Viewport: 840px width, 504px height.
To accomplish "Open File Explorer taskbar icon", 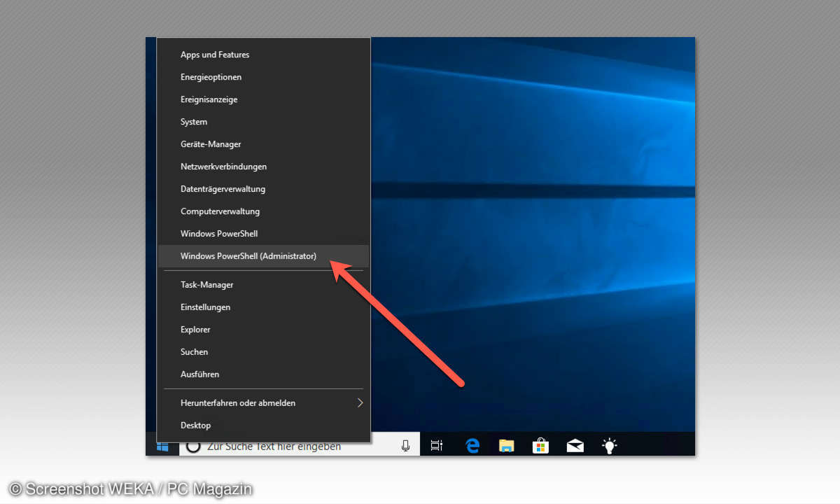I will tap(507, 446).
